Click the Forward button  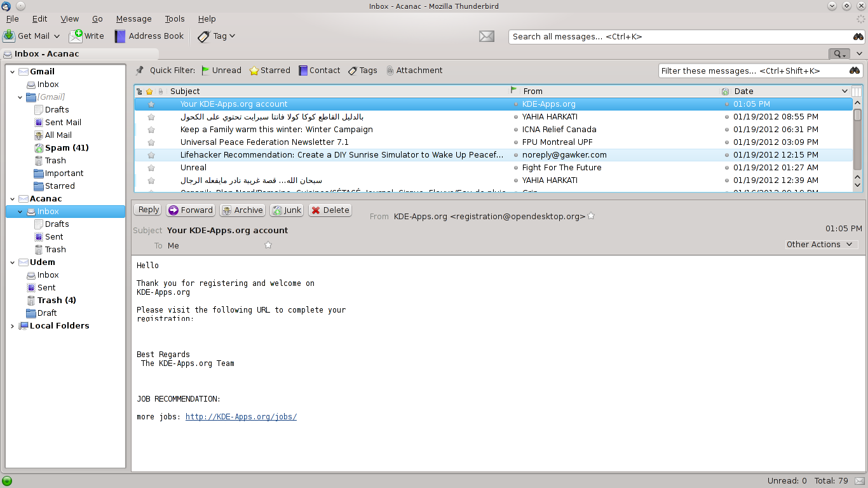[x=190, y=210]
